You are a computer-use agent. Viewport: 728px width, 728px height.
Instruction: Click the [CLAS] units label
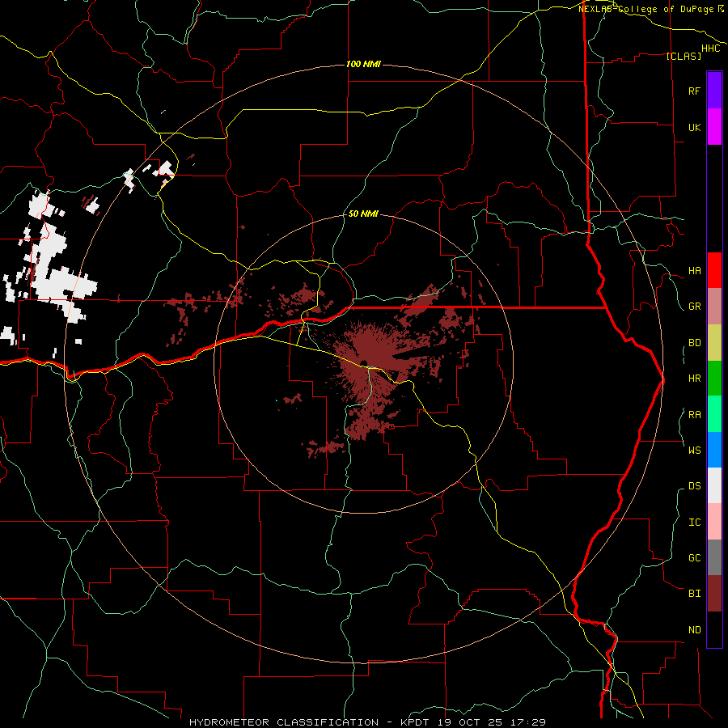pyautogui.click(x=684, y=56)
